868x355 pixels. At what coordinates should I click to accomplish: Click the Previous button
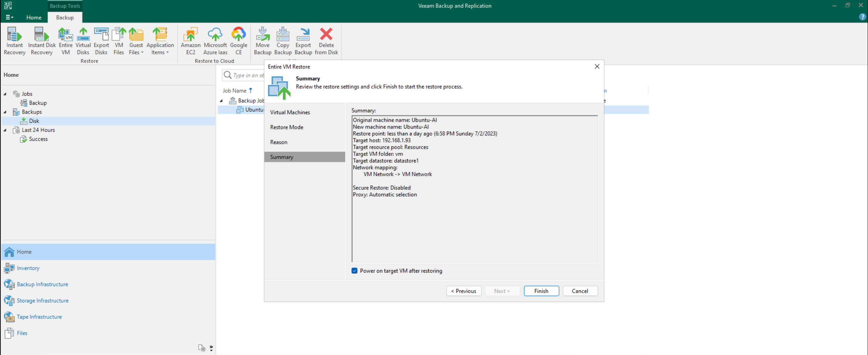tap(464, 291)
